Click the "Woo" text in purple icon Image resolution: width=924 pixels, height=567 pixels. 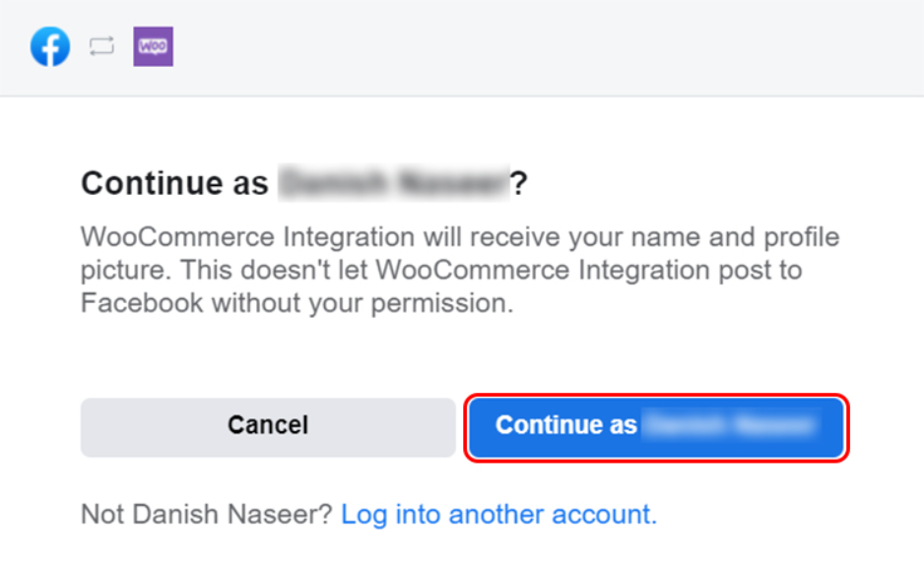(x=153, y=45)
